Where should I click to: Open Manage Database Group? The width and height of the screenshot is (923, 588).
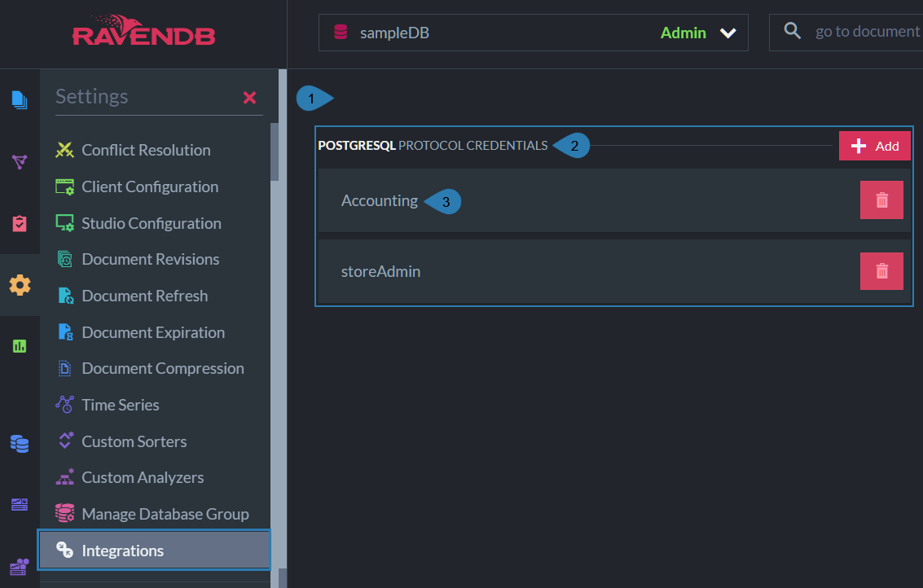point(165,514)
